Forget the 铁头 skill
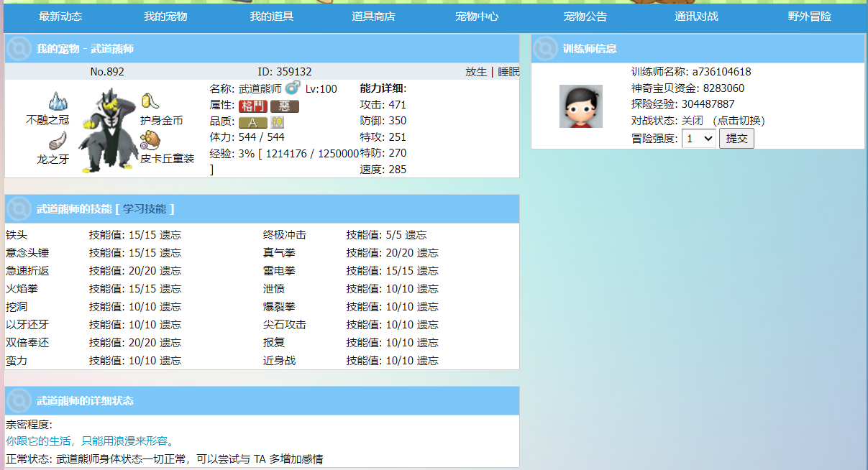The image size is (868, 470). pos(170,235)
